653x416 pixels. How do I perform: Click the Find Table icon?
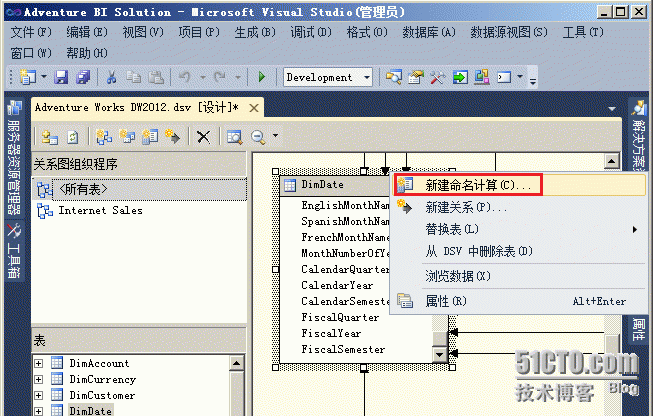(234, 137)
